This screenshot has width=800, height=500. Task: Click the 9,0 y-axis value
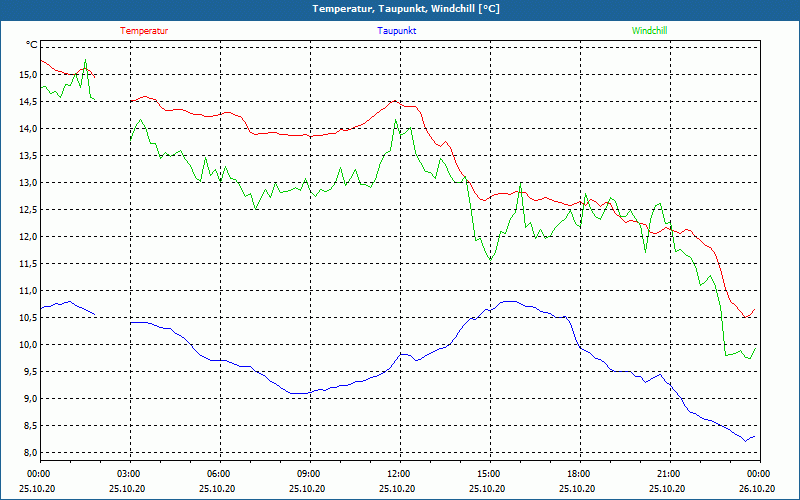pos(30,398)
